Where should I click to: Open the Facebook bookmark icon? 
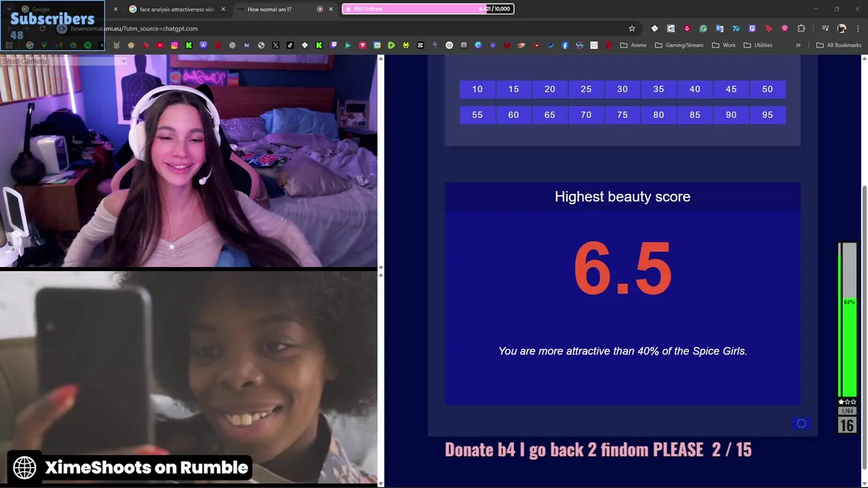(x=565, y=45)
